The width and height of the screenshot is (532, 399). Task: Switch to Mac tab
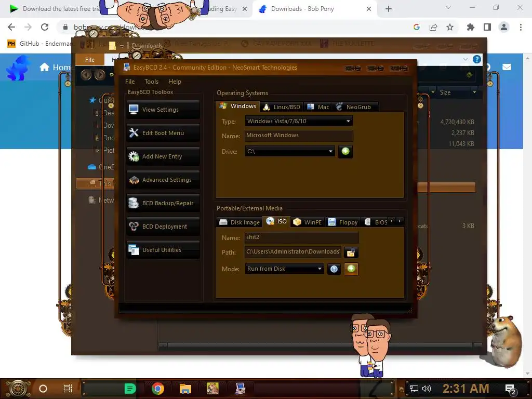pos(318,107)
